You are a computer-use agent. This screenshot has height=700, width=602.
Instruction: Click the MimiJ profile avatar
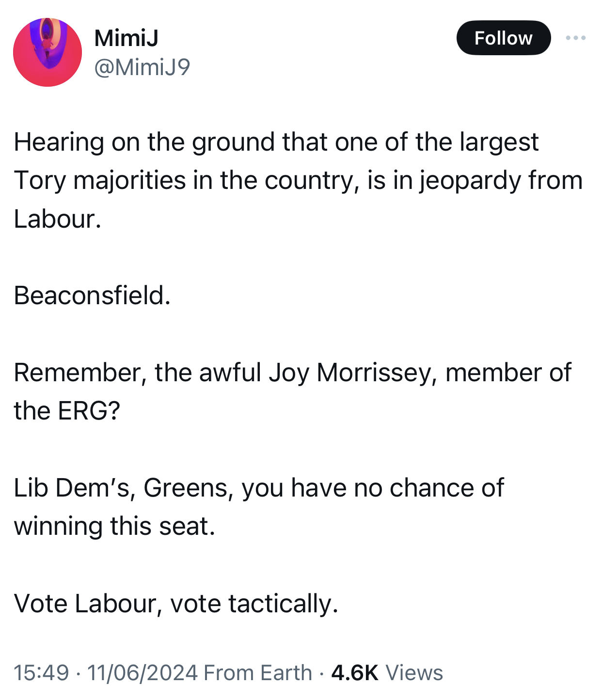(x=48, y=52)
